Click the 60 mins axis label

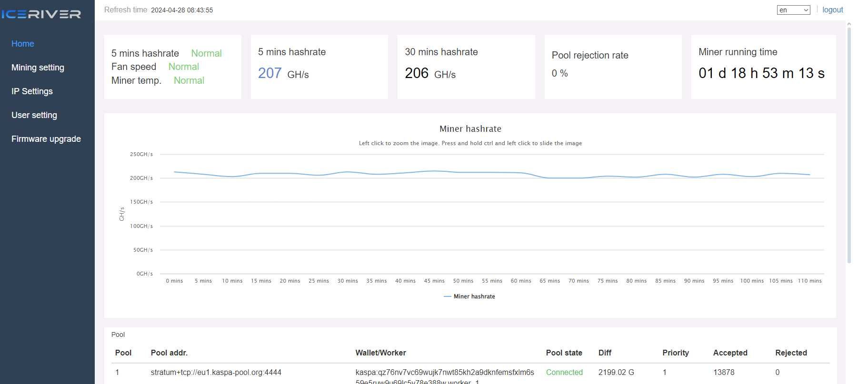pyautogui.click(x=521, y=281)
